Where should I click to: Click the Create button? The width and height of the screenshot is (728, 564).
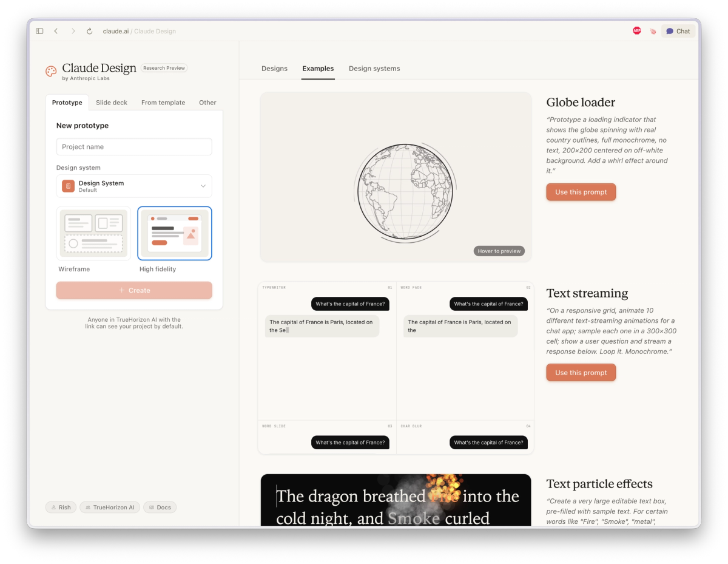(x=134, y=290)
